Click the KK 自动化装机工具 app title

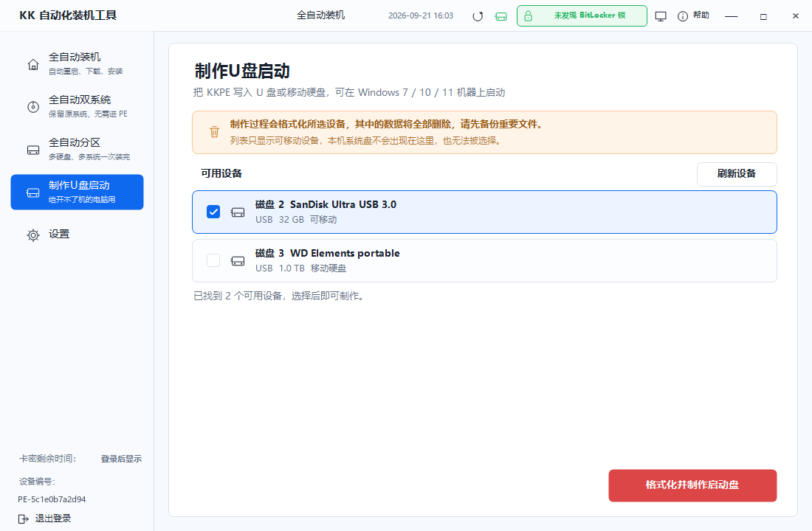click(68, 15)
